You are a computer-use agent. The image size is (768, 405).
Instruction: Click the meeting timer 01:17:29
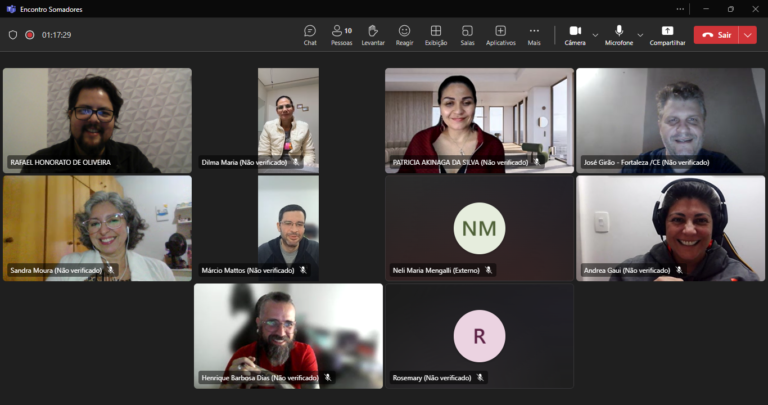(56, 35)
